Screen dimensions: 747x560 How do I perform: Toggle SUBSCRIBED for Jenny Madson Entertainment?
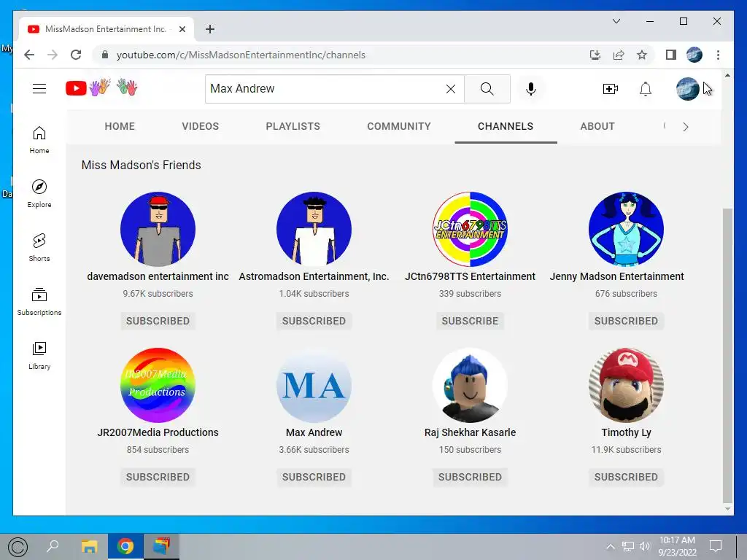626,321
